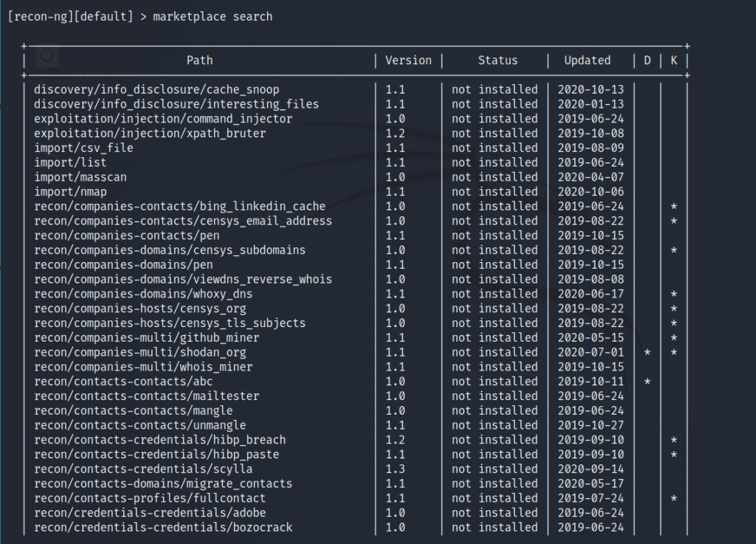The height and width of the screenshot is (544, 756).
Task: Click the K column header
Action: coord(674,61)
